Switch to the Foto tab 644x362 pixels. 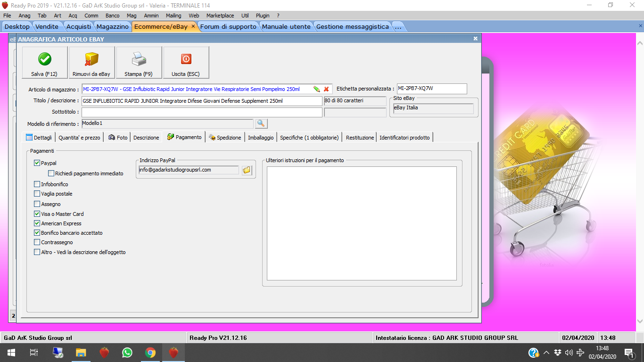117,137
